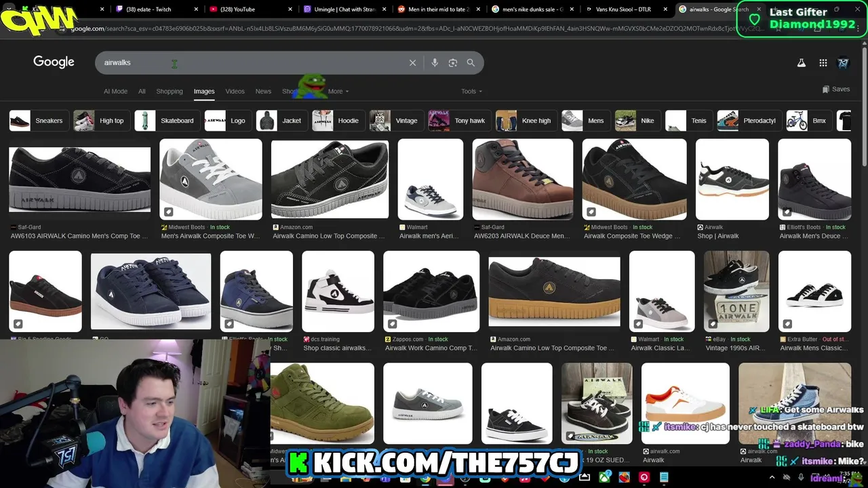The height and width of the screenshot is (488, 868).
Task: Open the Google account avatar
Action: 843,62
